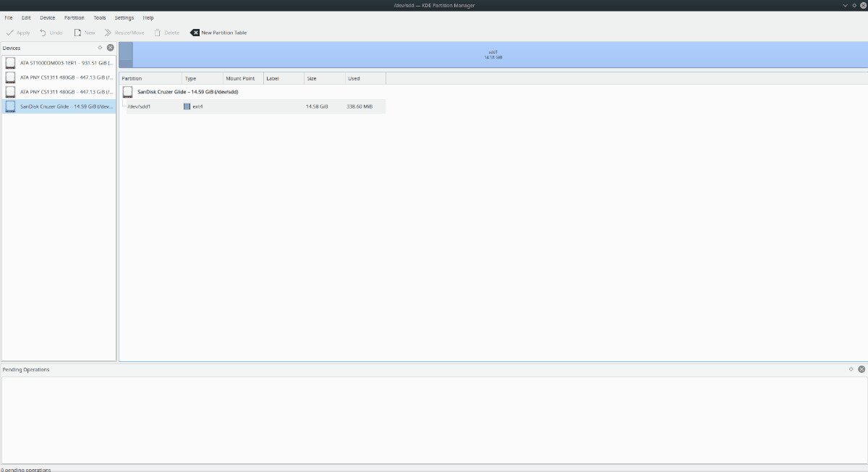The width and height of the screenshot is (868, 472).
Task: Close the Pending Operations panel
Action: 859,369
